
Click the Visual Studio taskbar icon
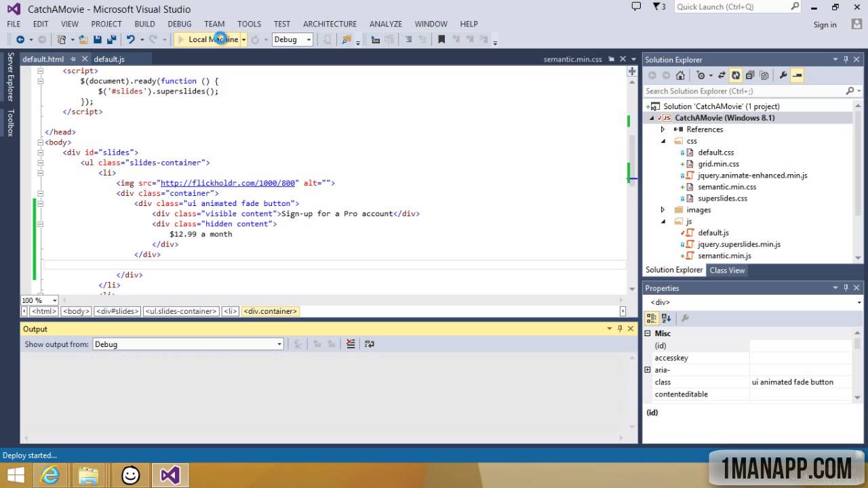(x=170, y=475)
